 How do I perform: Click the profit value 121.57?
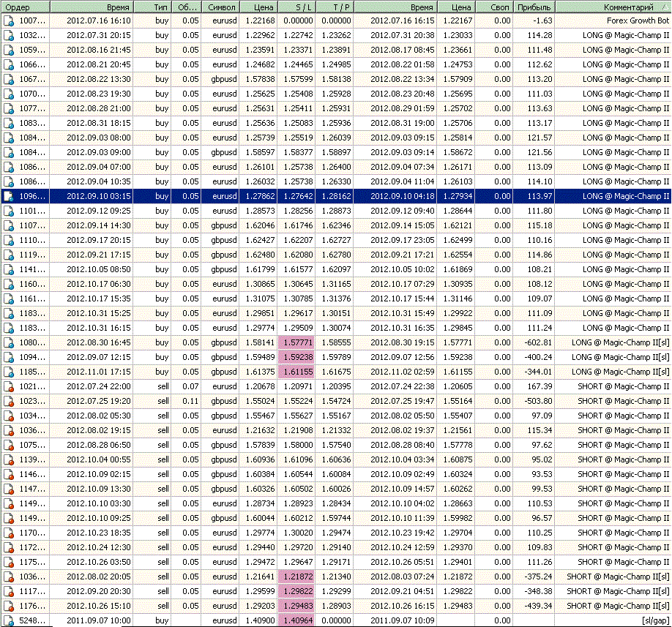[x=540, y=138]
